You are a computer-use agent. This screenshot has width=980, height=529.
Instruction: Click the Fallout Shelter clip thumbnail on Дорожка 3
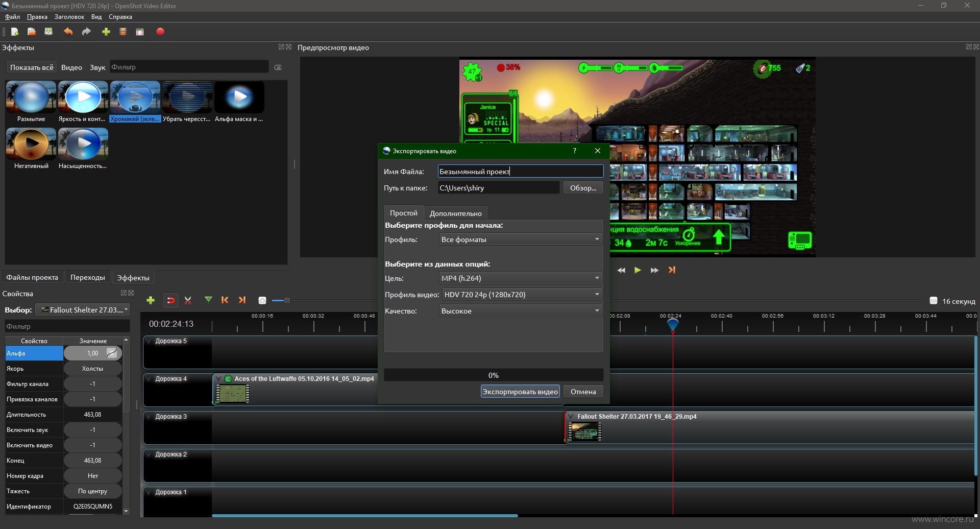tap(585, 432)
